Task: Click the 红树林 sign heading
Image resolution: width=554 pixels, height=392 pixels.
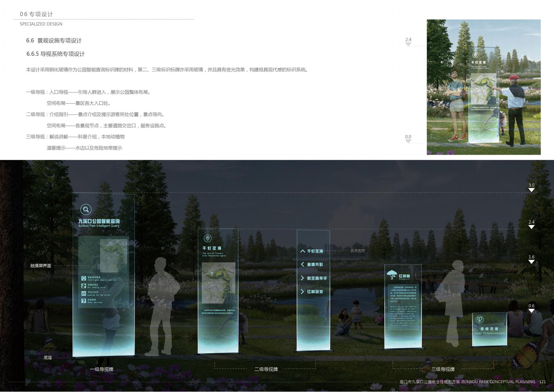Action: [x=404, y=276]
